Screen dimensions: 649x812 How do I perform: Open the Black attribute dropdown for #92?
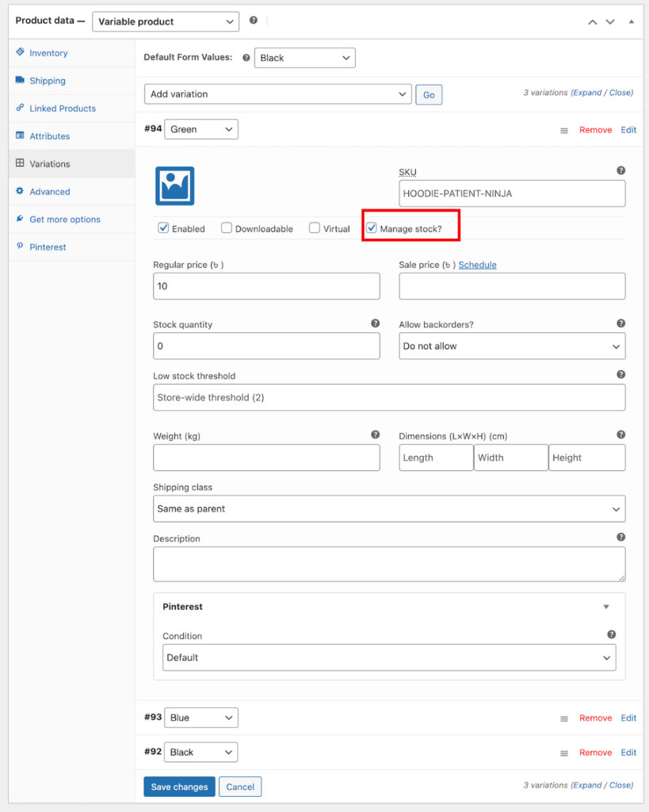[x=201, y=752]
